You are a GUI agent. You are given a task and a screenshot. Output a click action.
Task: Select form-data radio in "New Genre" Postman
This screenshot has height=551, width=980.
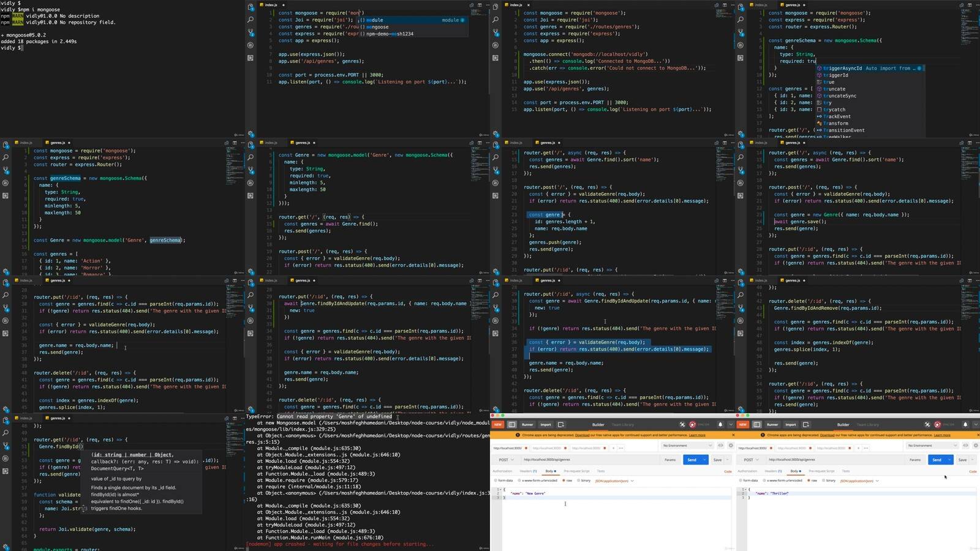[496, 481]
